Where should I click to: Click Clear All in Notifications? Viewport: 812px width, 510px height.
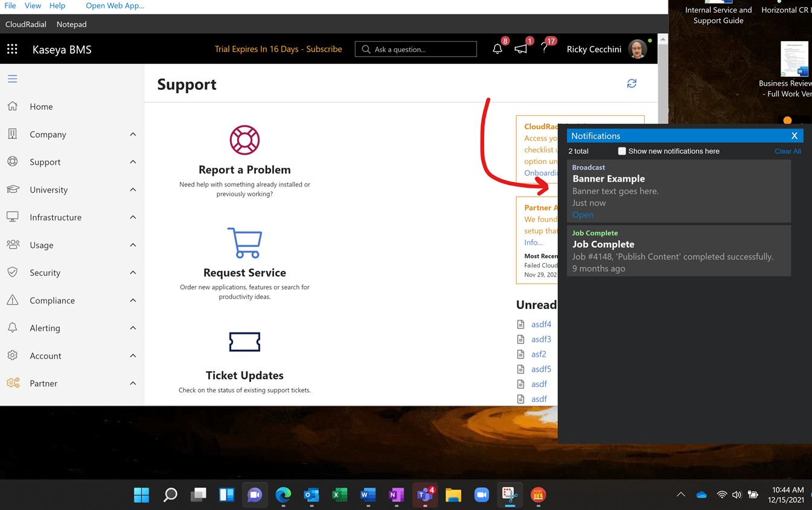[x=788, y=151]
